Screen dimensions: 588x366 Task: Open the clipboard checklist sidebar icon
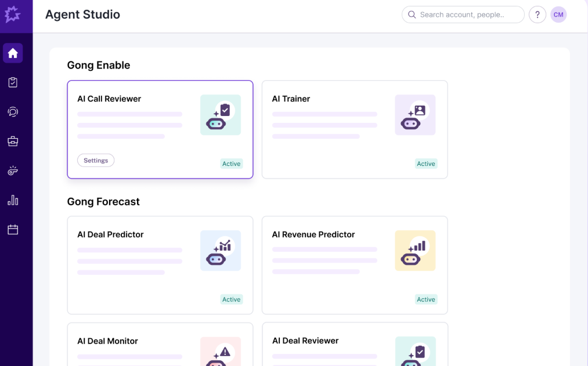(13, 82)
